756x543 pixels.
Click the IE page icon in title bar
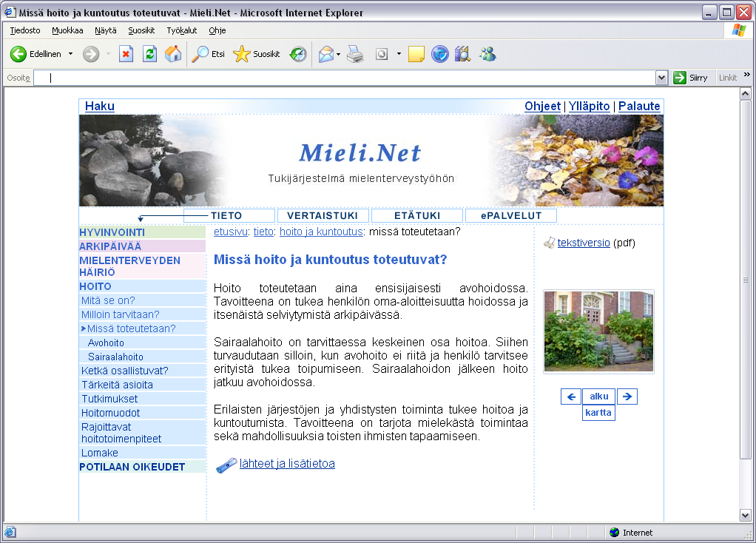(x=10, y=12)
